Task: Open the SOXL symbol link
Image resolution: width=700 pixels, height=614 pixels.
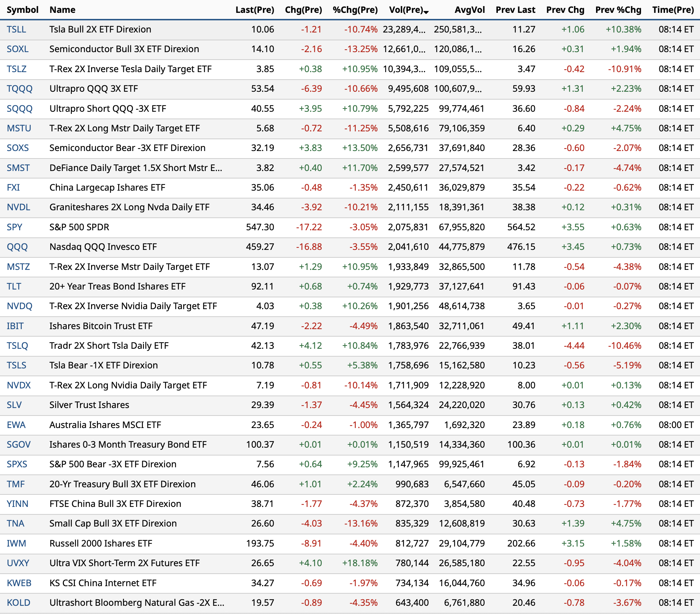Action: [x=17, y=49]
